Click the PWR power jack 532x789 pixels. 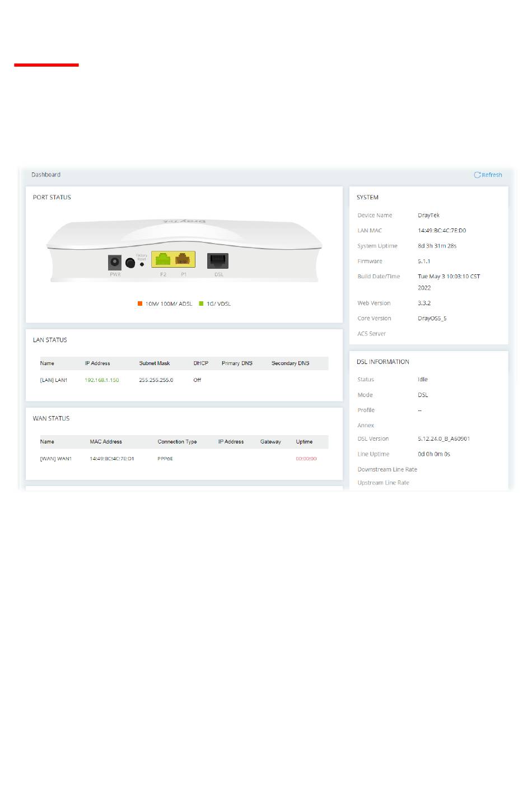pyautogui.click(x=115, y=262)
